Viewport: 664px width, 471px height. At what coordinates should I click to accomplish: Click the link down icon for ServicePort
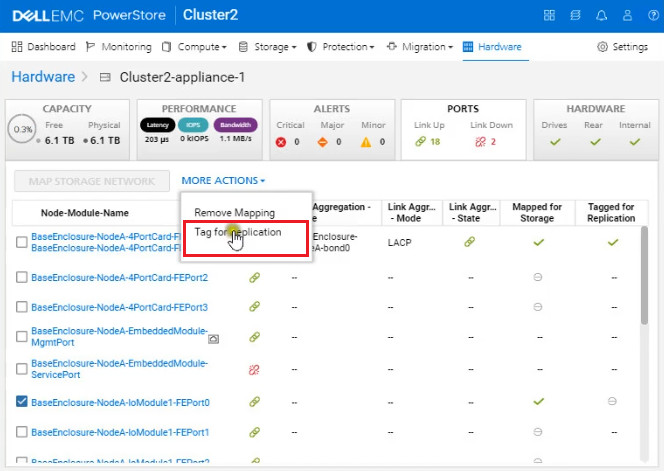[x=254, y=370]
